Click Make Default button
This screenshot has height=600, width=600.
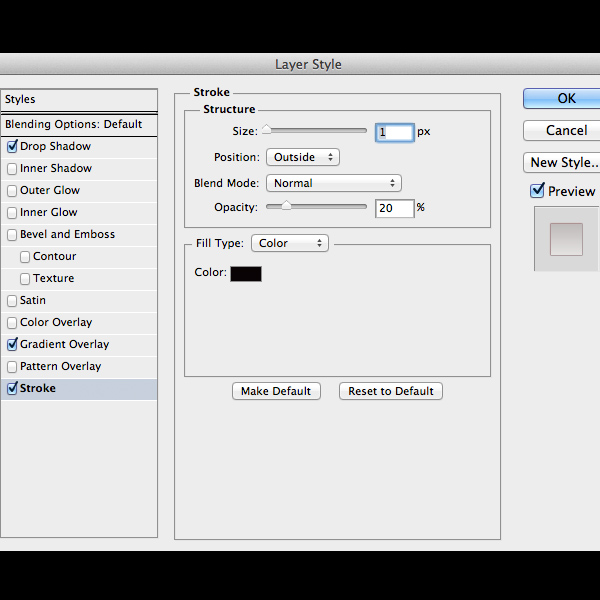276,391
